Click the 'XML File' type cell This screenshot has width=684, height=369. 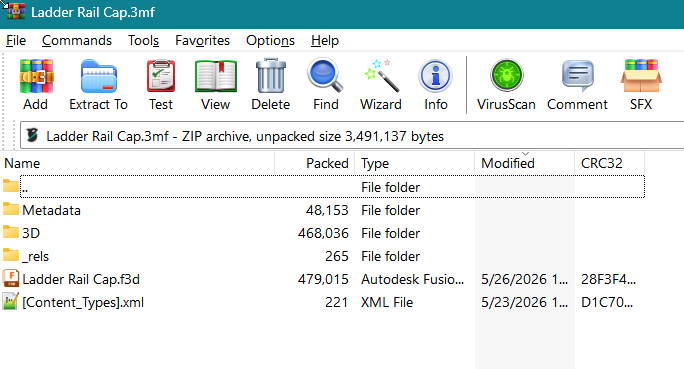point(387,302)
